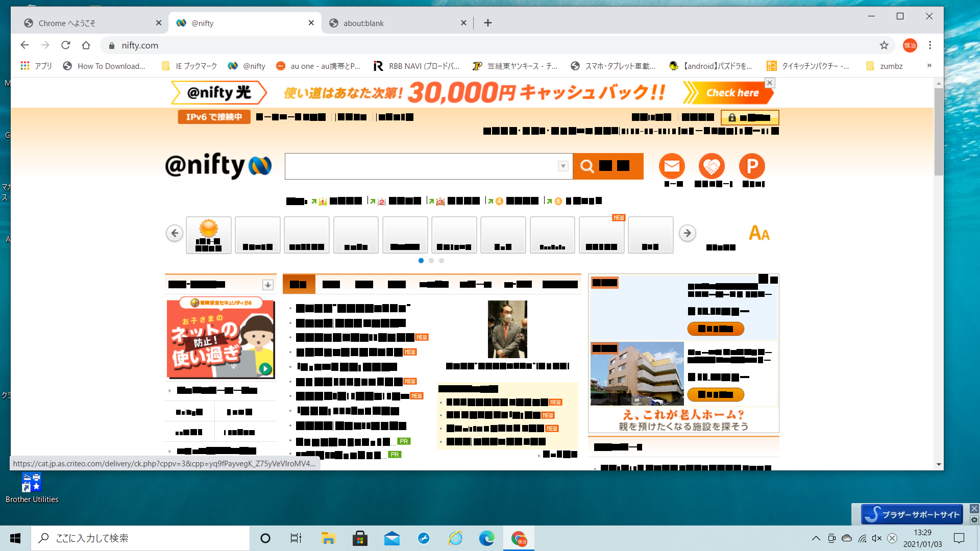Open the How To Download bookmark

[x=104, y=66]
